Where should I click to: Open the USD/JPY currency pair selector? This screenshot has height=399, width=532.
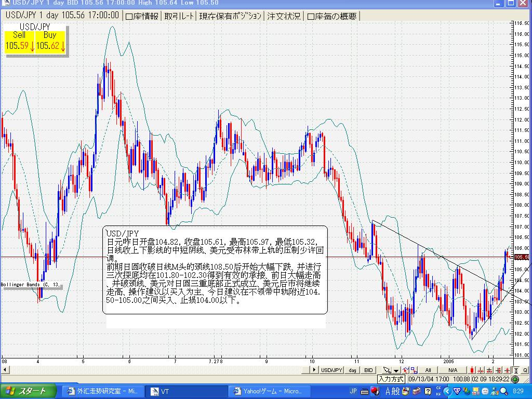click(x=331, y=370)
